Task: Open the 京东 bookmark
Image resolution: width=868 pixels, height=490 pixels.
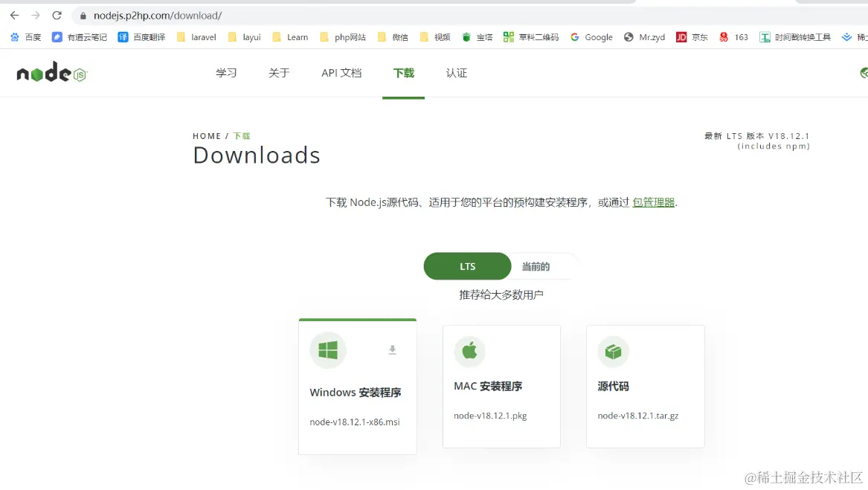Action: coord(692,37)
